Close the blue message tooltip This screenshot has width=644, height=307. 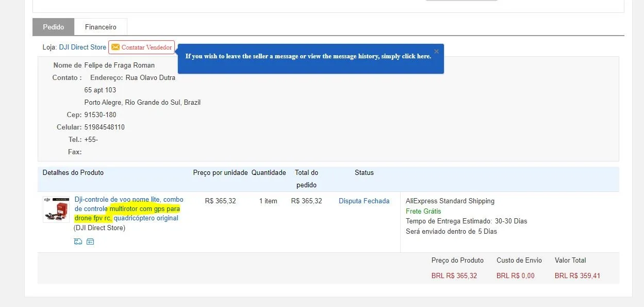(x=436, y=51)
